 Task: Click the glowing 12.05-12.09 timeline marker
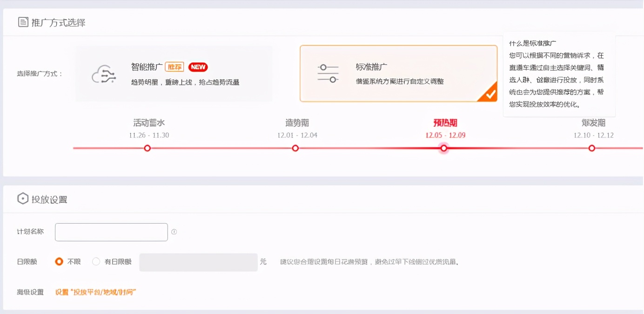pos(443,148)
